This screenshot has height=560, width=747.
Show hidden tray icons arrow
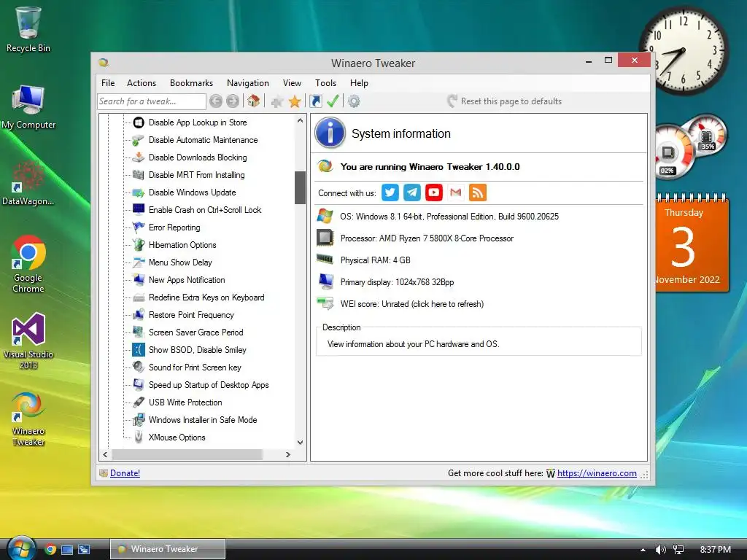click(643, 550)
